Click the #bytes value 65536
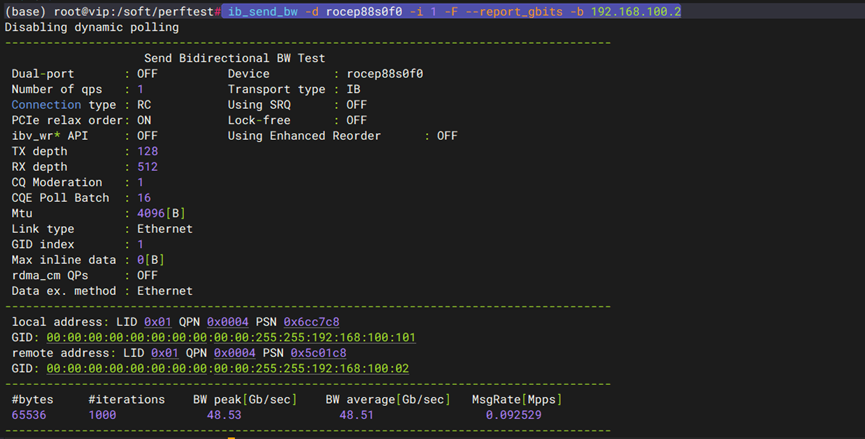Viewport: 865px width, 439px height. (30, 415)
